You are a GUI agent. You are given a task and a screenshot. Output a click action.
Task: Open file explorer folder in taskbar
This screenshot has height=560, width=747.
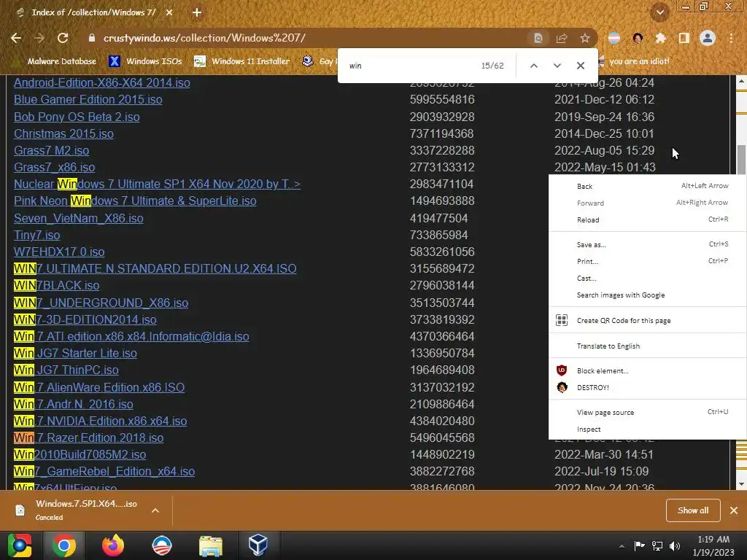tap(210, 545)
